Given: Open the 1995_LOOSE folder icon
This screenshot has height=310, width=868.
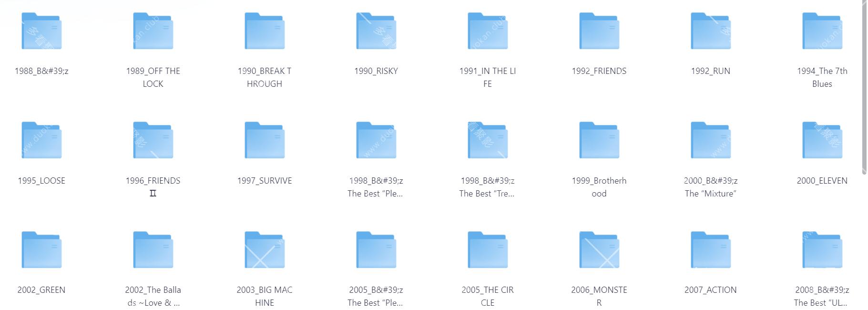Looking at the screenshot, I should [x=41, y=140].
